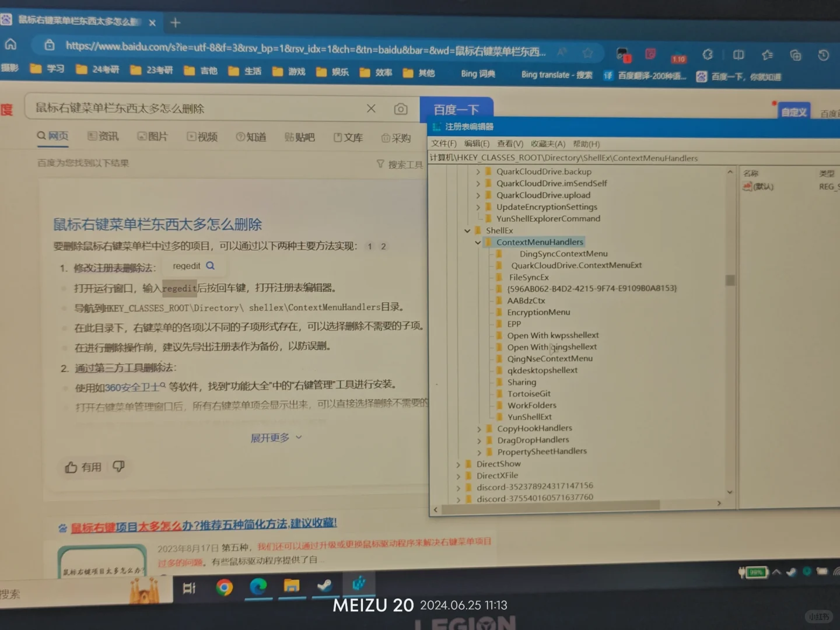Open the browser Extensions puzzle icon
The height and width of the screenshot is (630, 840).
click(708, 54)
